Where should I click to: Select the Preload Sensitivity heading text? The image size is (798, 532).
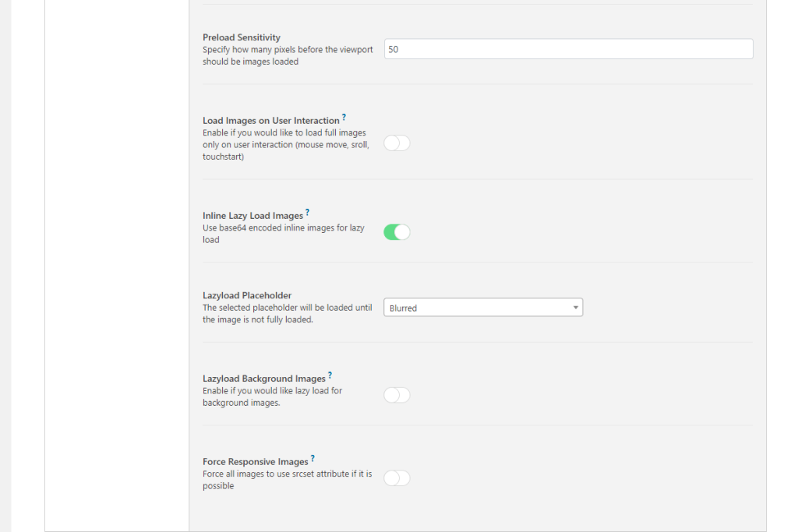(242, 37)
